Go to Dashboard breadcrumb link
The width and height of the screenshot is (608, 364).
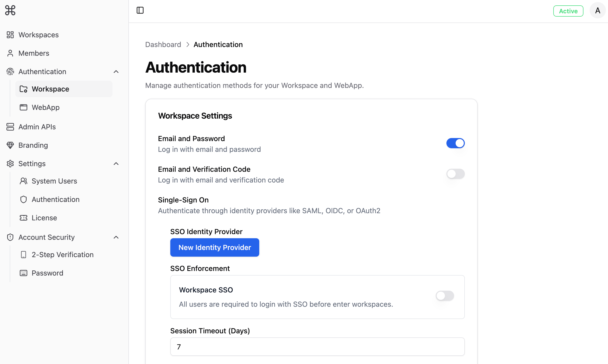[x=163, y=44]
